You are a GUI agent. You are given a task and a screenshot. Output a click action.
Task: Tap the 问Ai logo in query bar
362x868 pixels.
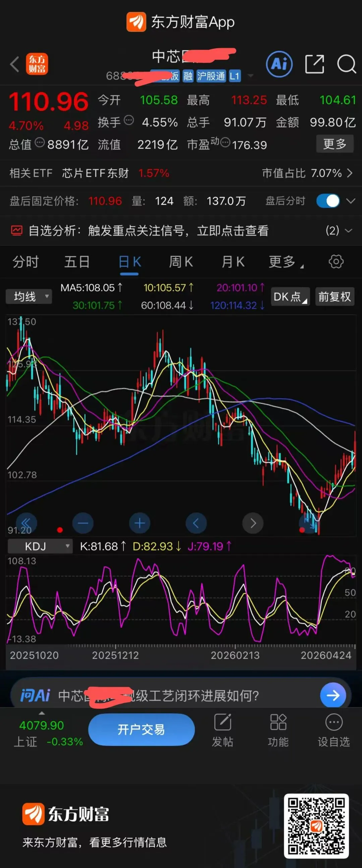tap(35, 696)
